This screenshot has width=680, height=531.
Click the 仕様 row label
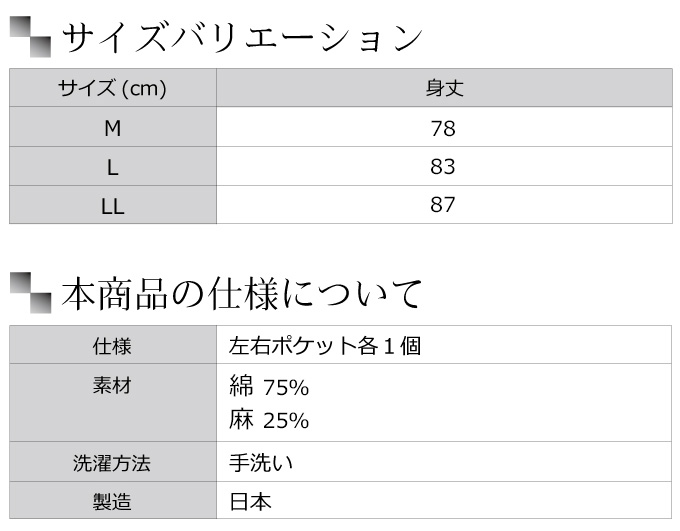coord(113,345)
